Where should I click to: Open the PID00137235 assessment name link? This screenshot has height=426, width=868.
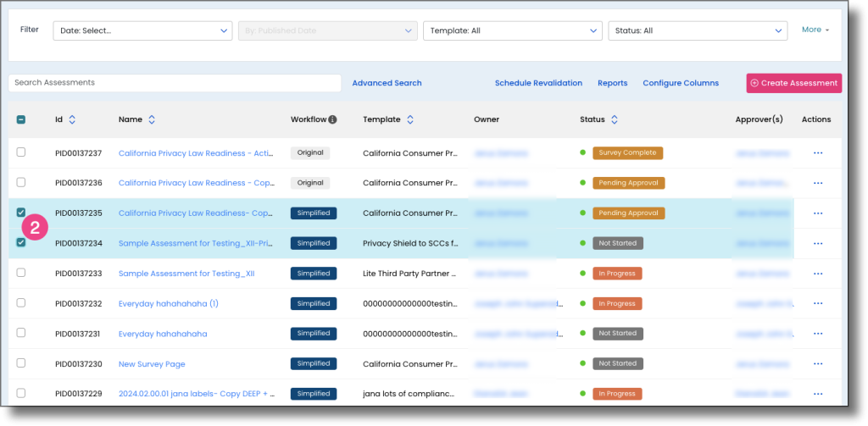pyautogui.click(x=196, y=213)
